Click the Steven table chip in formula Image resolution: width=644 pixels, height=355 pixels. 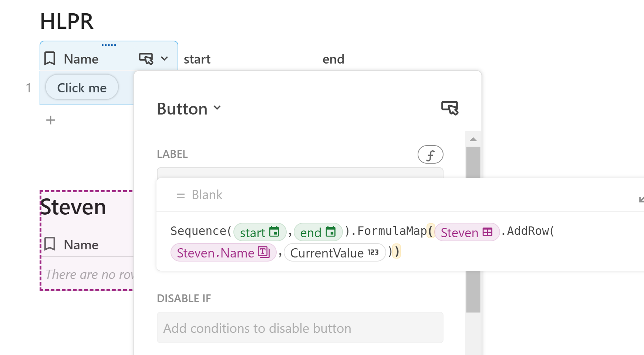pos(467,232)
